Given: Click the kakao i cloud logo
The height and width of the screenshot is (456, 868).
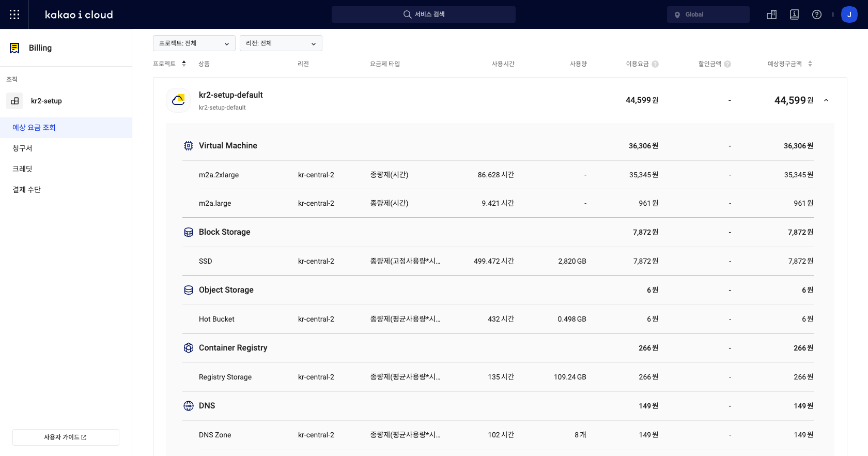Looking at the screenshot, I should 79,14.
